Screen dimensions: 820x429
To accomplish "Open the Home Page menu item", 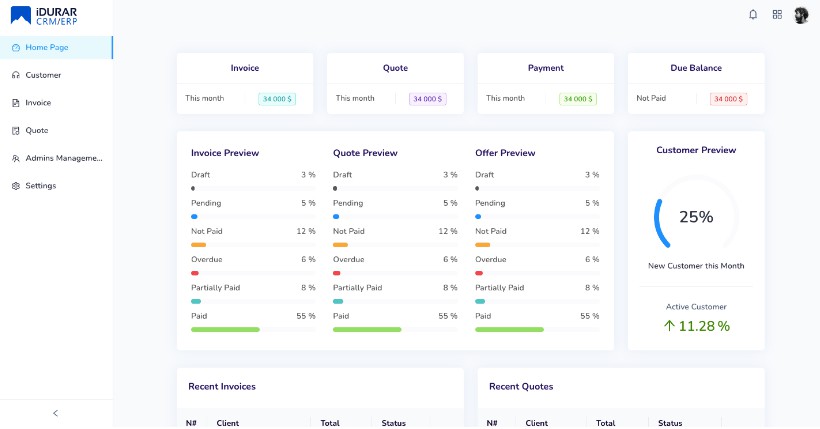I will [47, 47].
